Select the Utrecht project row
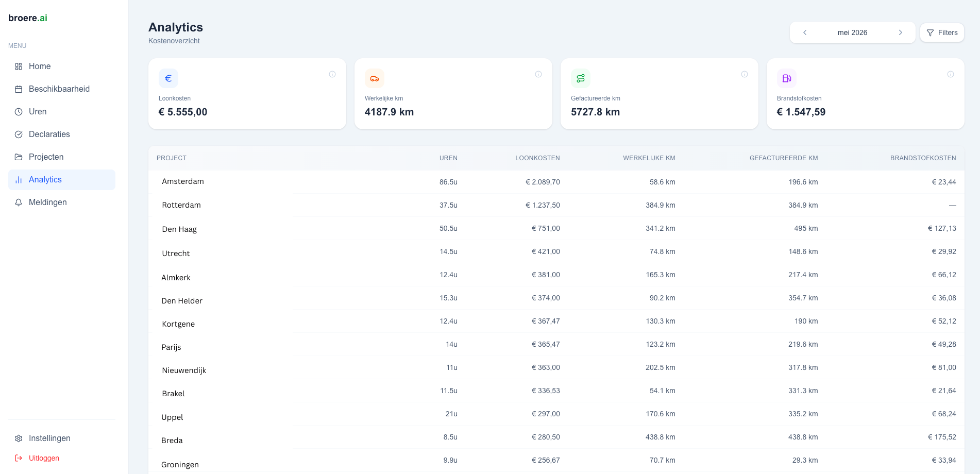 556,251
